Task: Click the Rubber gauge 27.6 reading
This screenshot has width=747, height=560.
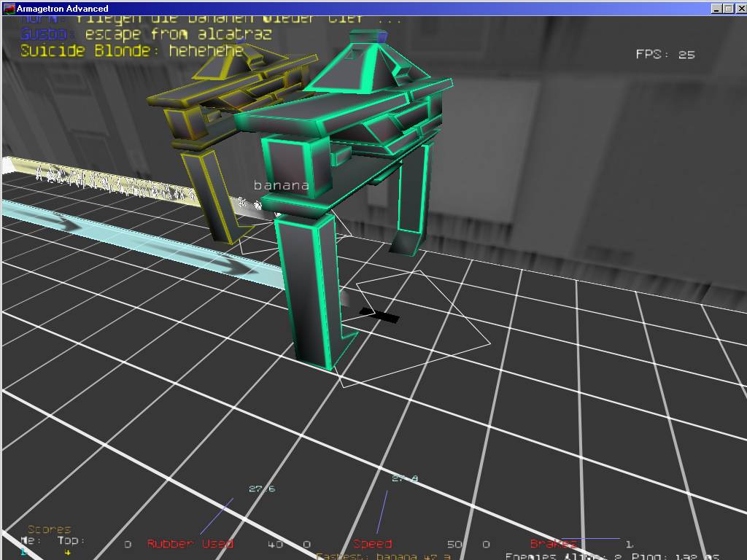Action: 262,489
